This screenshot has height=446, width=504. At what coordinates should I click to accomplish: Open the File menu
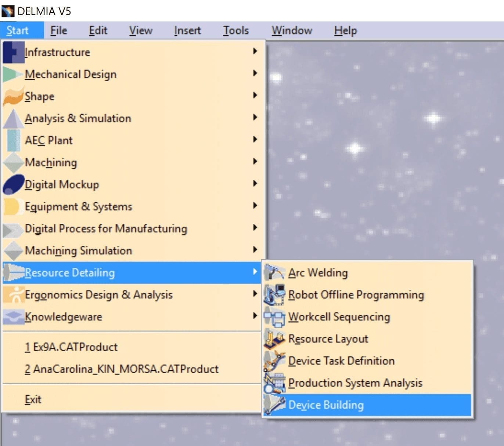click(x=59, y=30)
